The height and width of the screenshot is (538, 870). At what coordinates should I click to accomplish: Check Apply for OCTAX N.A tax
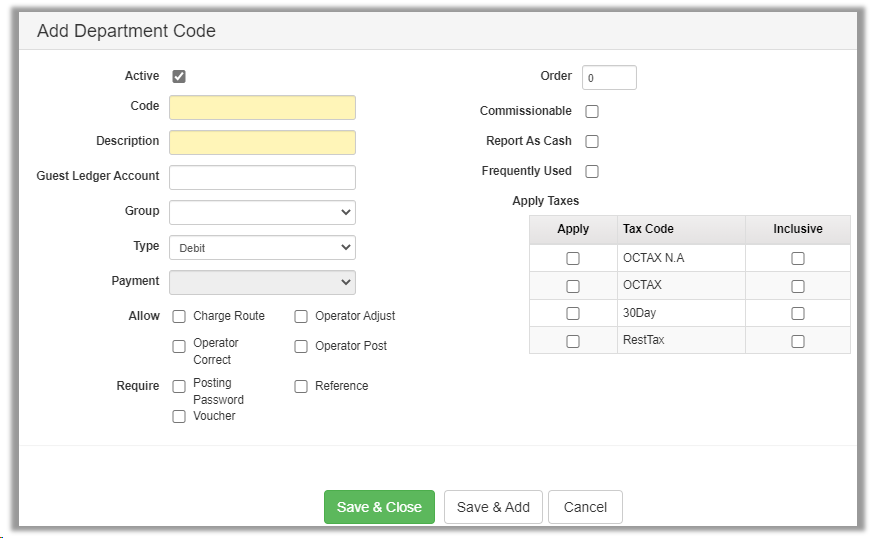click(573, 259)
